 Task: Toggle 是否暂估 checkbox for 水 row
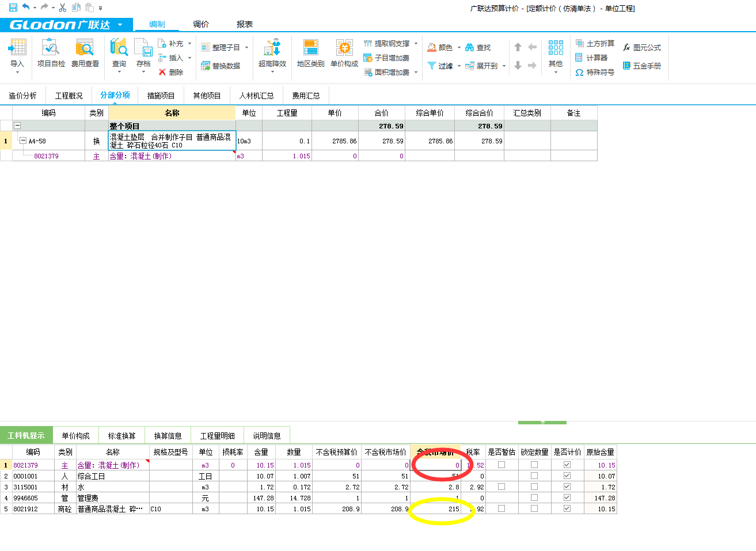502,487
